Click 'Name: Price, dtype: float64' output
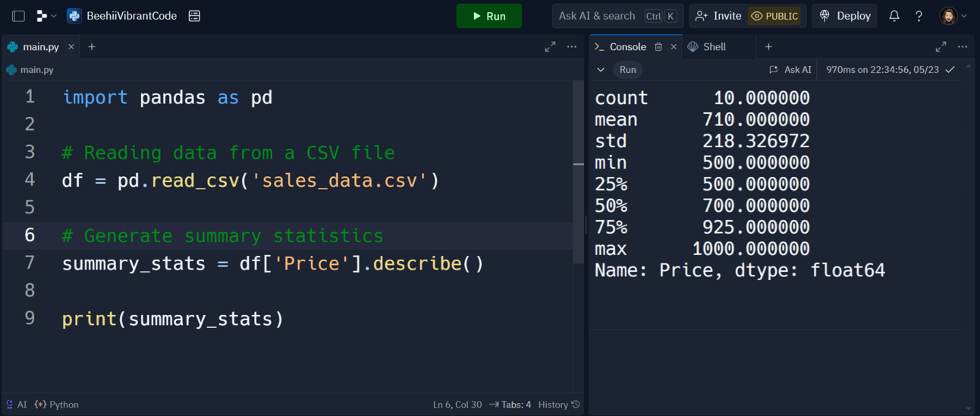This screenshot has height=416, width=980. pos(740,269)
